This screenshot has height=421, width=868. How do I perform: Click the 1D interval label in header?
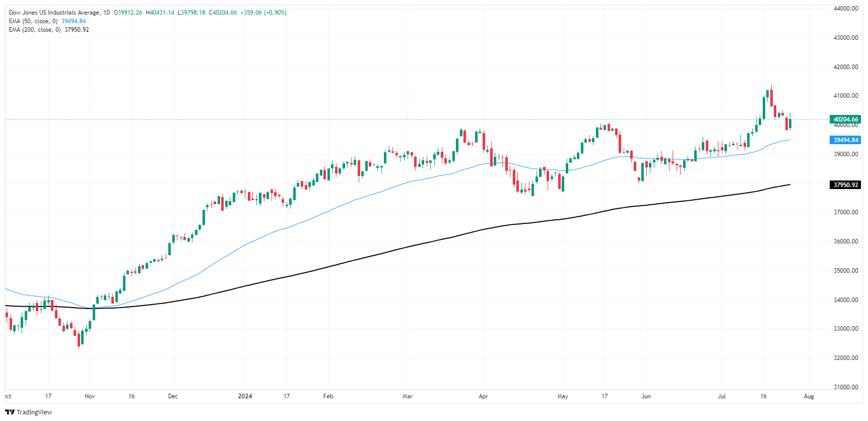point(106,13)
